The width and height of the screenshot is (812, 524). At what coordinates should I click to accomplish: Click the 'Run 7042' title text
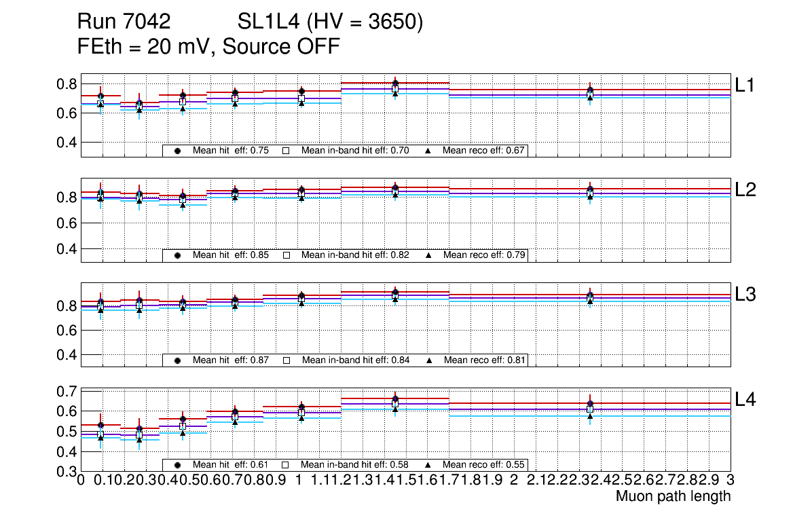[x=124, y=22]
